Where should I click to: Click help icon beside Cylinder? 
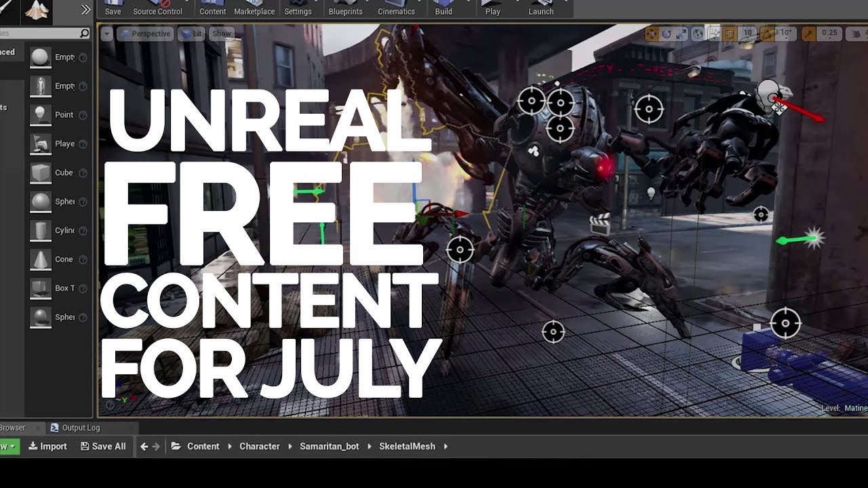coord(83,230)
